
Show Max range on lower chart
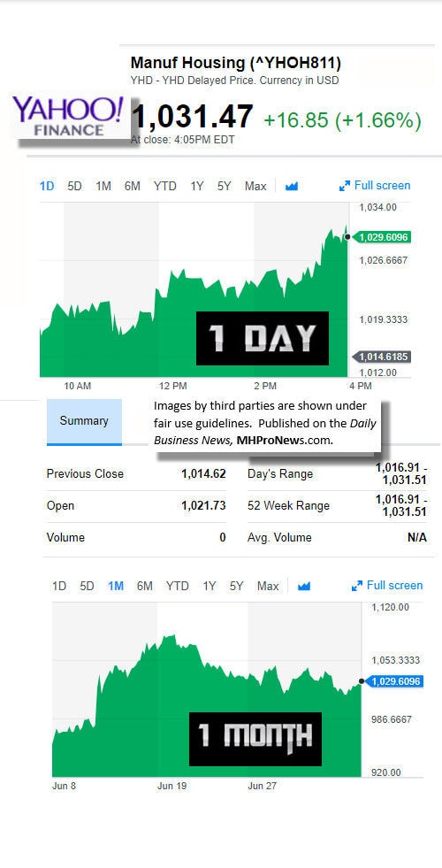pyautogui.click(x=268, y=587)
